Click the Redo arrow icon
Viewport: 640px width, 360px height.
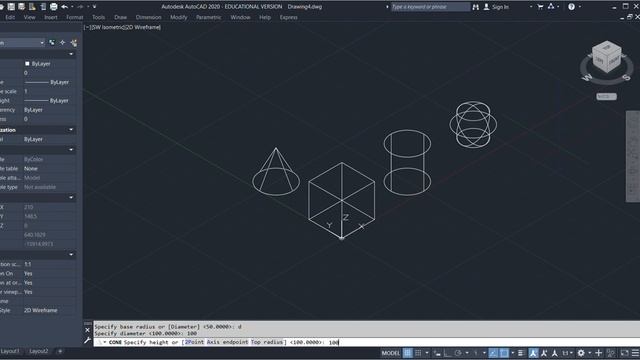tap(80, 7)
